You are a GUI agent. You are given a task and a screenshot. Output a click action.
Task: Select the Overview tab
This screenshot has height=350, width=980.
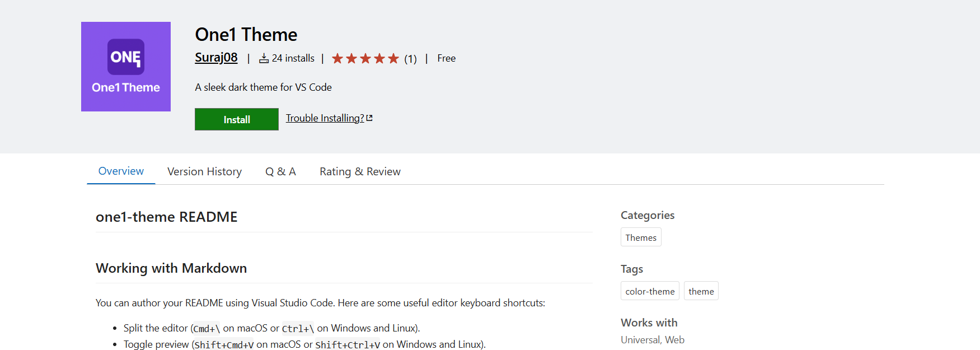(x=121, y=171)
